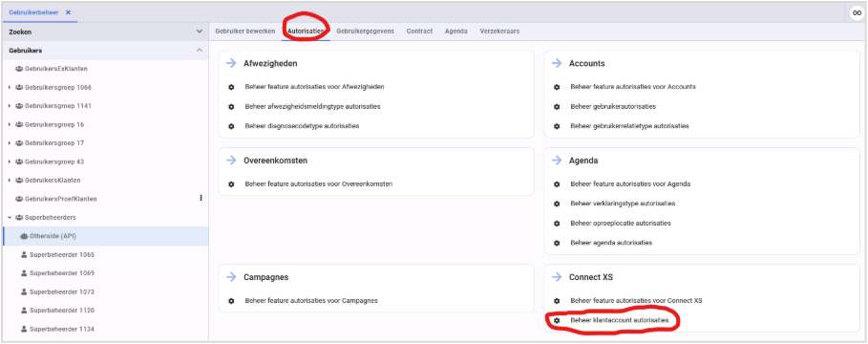This screenshot has height=344, width=868.
Task: Open the Campagnes card arrow icon
Action: click(x=231, y=277)
